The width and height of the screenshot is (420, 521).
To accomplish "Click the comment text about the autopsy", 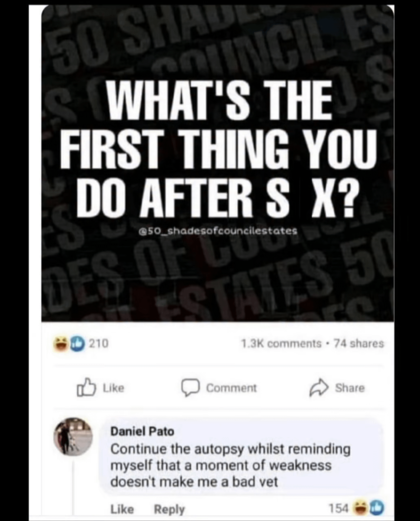I will click(231, 465).
